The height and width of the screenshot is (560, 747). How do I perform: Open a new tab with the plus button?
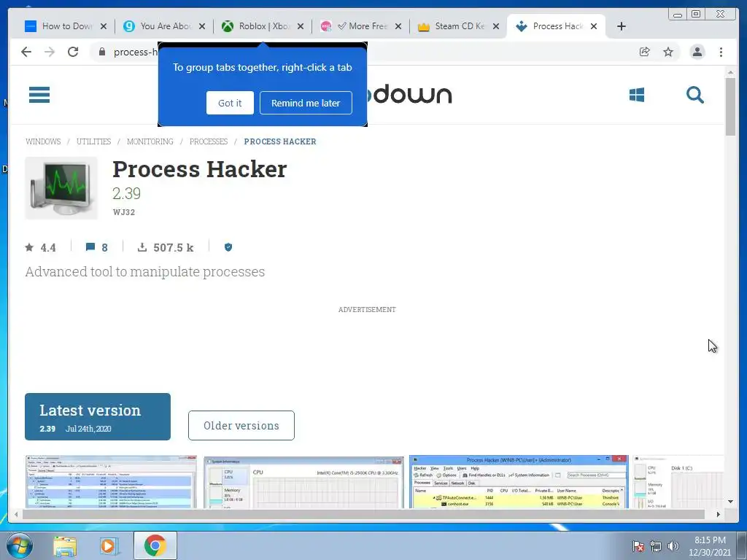click(x=622, y=26)
